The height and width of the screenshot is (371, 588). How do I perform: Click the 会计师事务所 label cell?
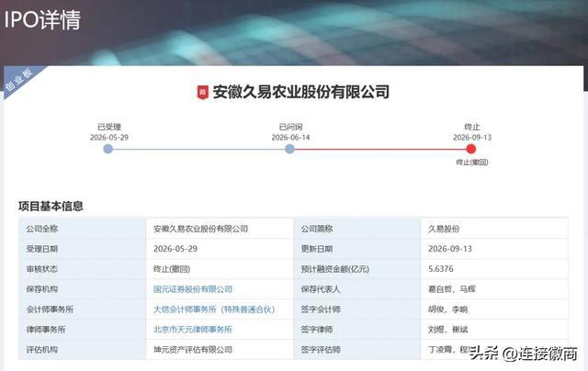tap(83, 309)
